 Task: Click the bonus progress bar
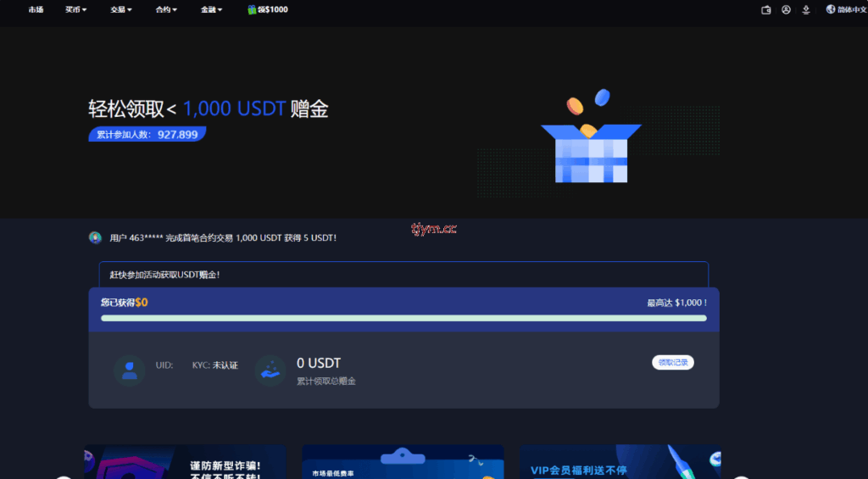(x=403, y=318)
